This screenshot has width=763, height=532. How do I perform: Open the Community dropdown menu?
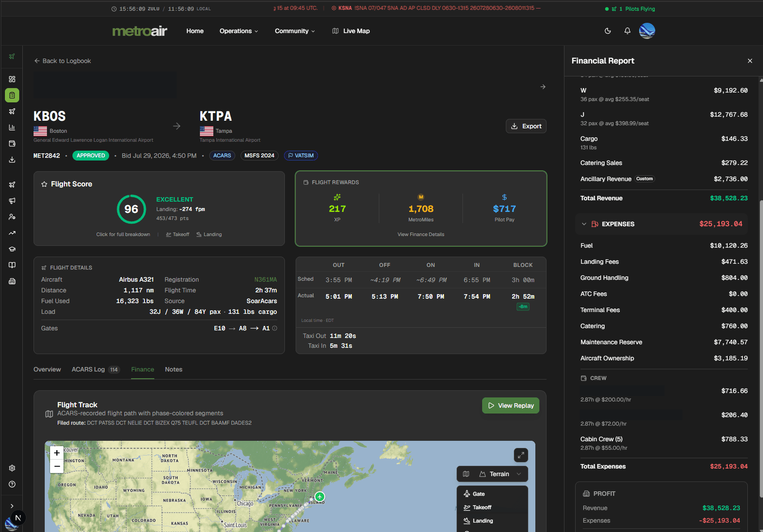[295, 31]
